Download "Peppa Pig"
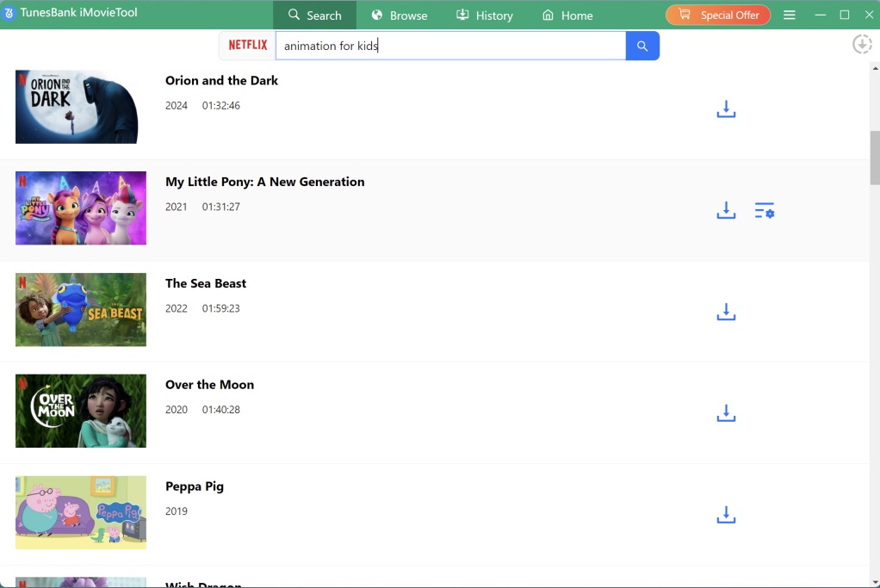 coord(726,514)
